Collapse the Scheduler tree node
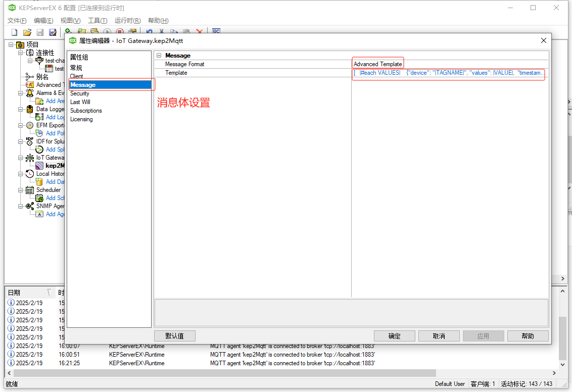The height and width of the screenshot is (392, 572). (x=20, y=189)
